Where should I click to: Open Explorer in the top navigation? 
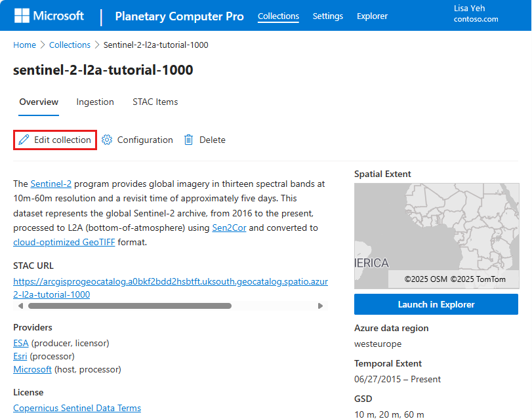click(372, 16)
